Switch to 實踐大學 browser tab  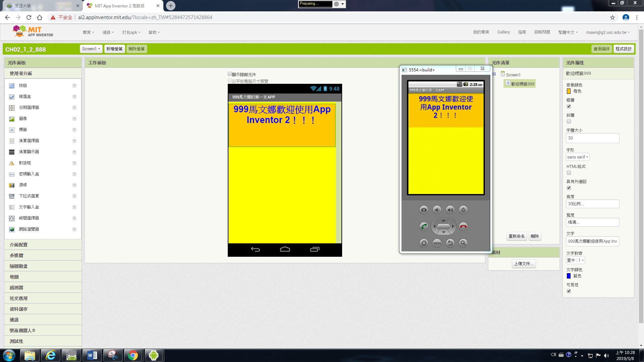(42, 6)
